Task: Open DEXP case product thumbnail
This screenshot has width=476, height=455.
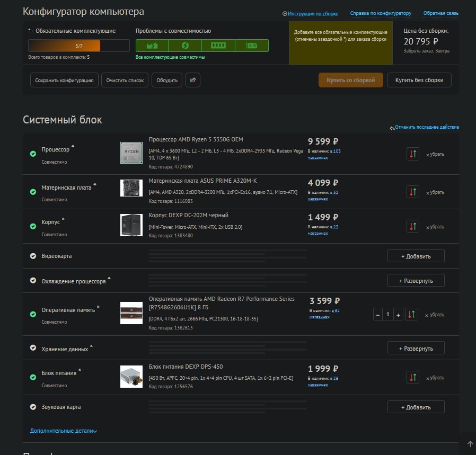Action: click(131, 225)
